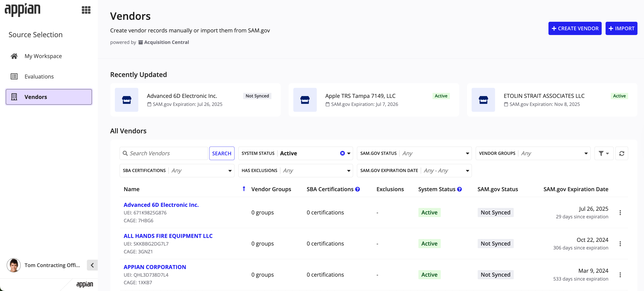Go to My Workspace in sidebar

point(43,56)
